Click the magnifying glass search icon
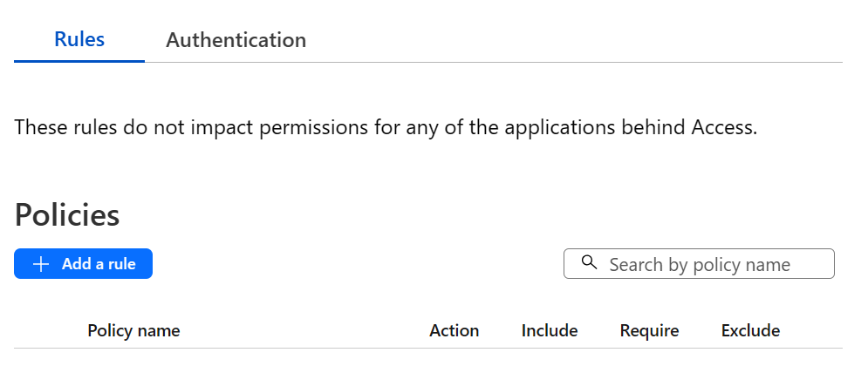Screen dimensions: 868x366 pos(590,263)
